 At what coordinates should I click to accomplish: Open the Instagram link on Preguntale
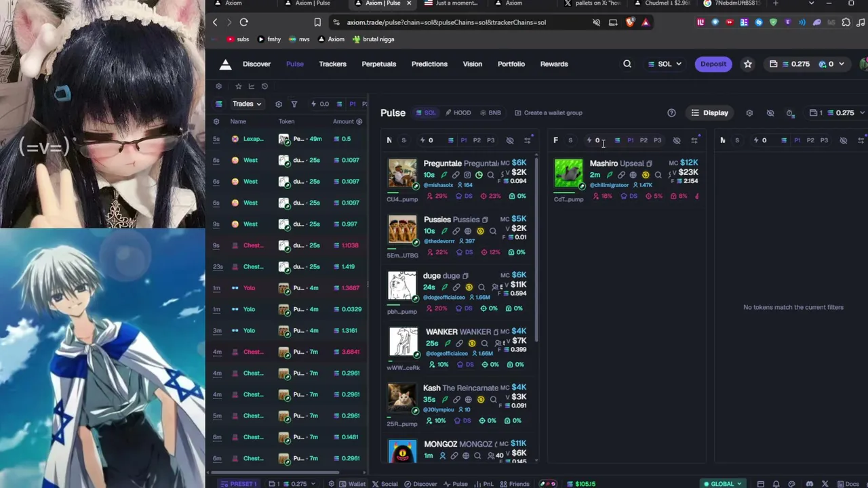coord(467,175)
